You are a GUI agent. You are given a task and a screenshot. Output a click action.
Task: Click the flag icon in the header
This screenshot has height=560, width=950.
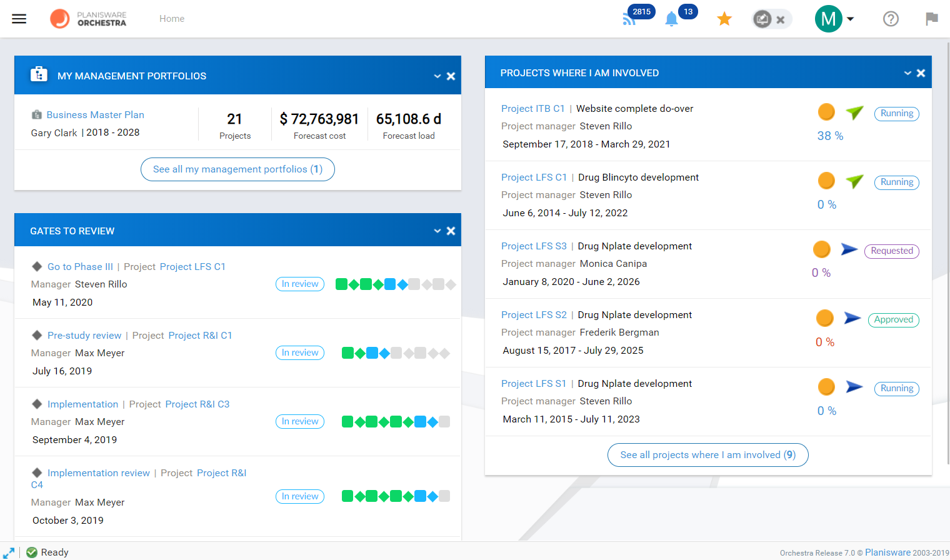coord(932,19)
